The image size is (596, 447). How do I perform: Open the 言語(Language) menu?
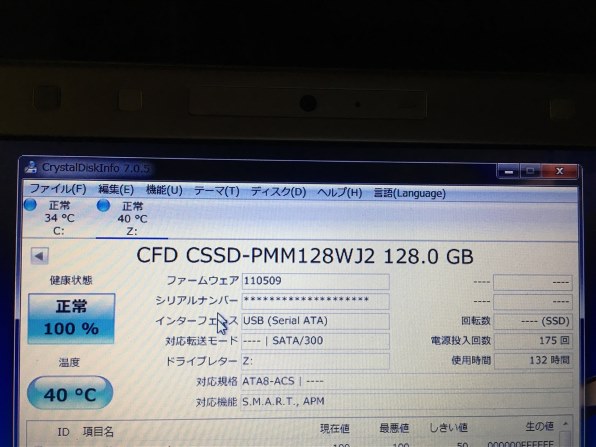[x=409, y=193]
